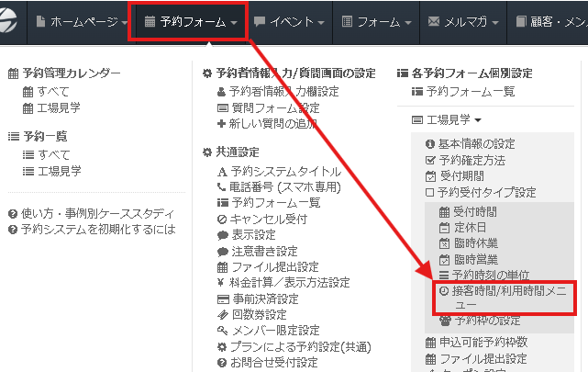Open the メルマガ menu
588x372 pixels.
pyautogui.click(x=463, y=22)
